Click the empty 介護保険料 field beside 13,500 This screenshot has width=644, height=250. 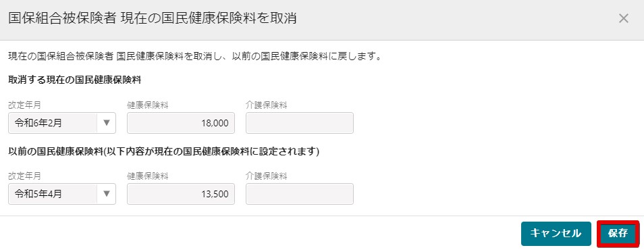click(300, 194)
